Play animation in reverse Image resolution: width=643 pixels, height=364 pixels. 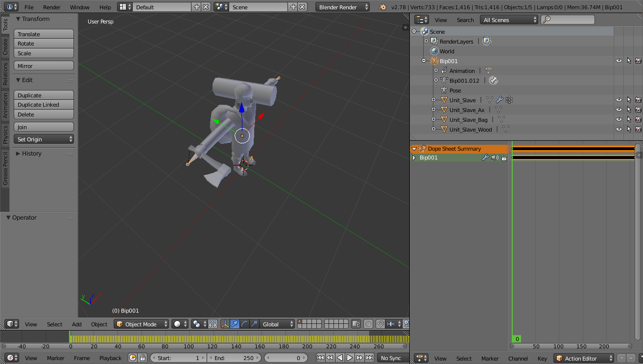pos(340,358)
